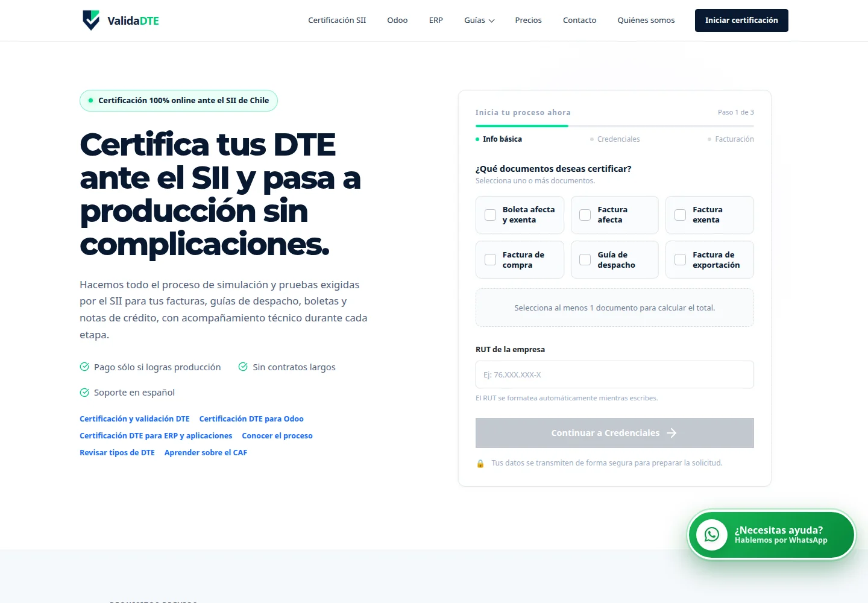
Task: Toggle the Guía de despacho checkbox
Action: coord(585,260)
